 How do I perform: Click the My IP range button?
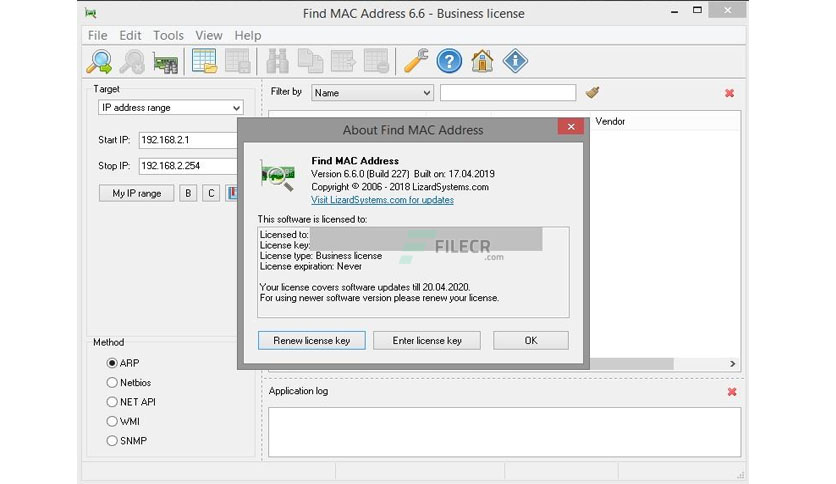click(x=136, y=193)
